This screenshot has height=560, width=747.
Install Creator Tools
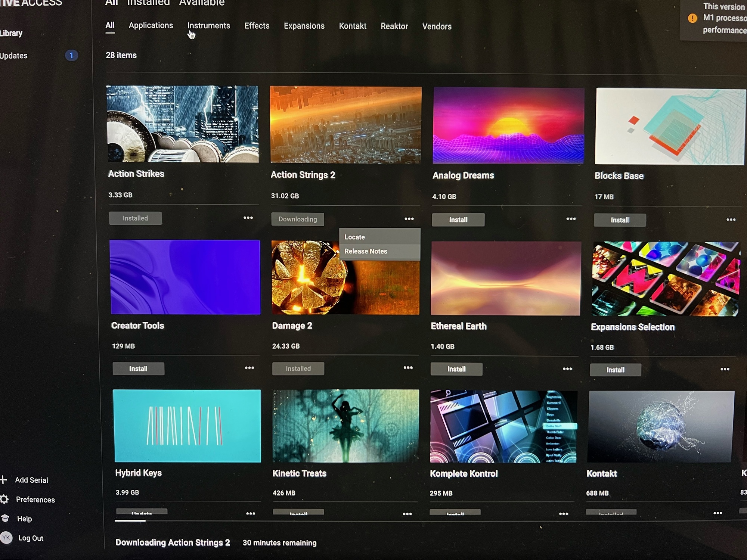coord(138,368)
